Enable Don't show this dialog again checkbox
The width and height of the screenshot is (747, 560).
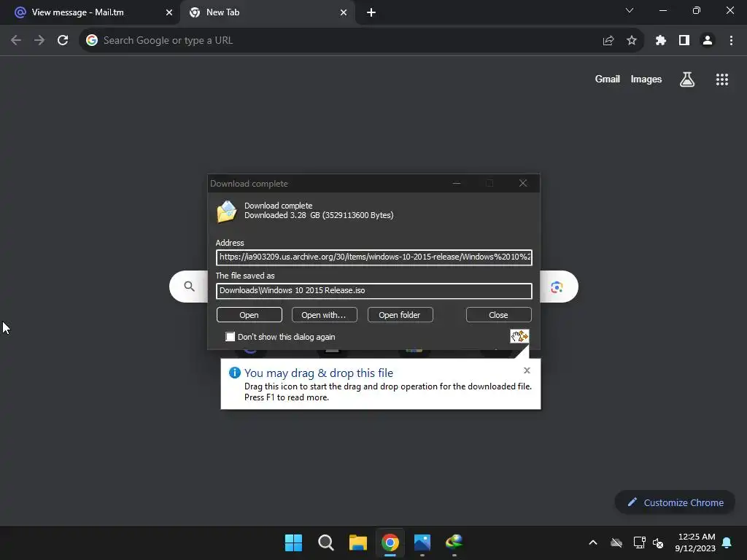click(230, 337)
